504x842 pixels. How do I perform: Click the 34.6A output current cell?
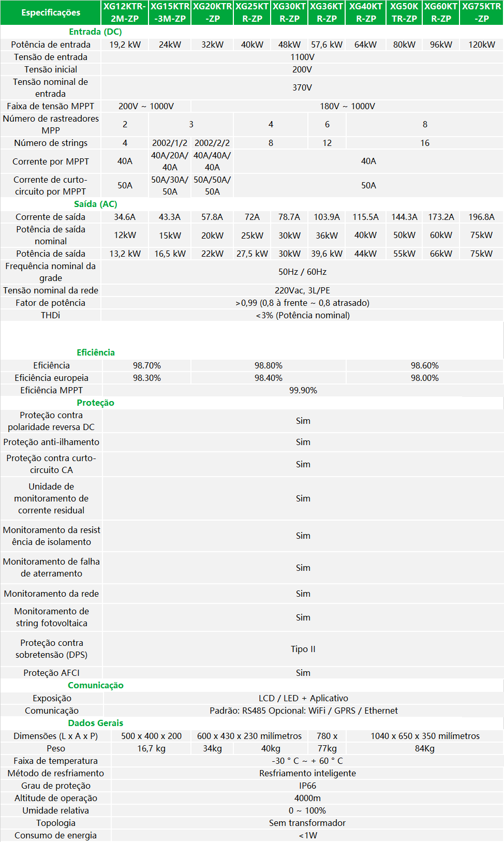click(x=125, y=217)
